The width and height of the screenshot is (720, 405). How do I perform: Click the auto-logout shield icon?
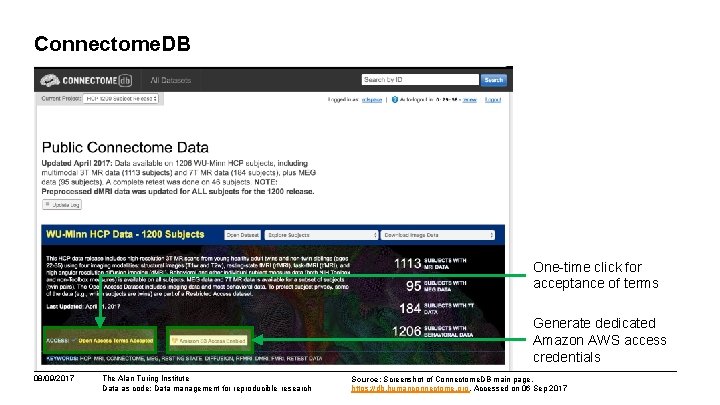(x=394, y=100)
